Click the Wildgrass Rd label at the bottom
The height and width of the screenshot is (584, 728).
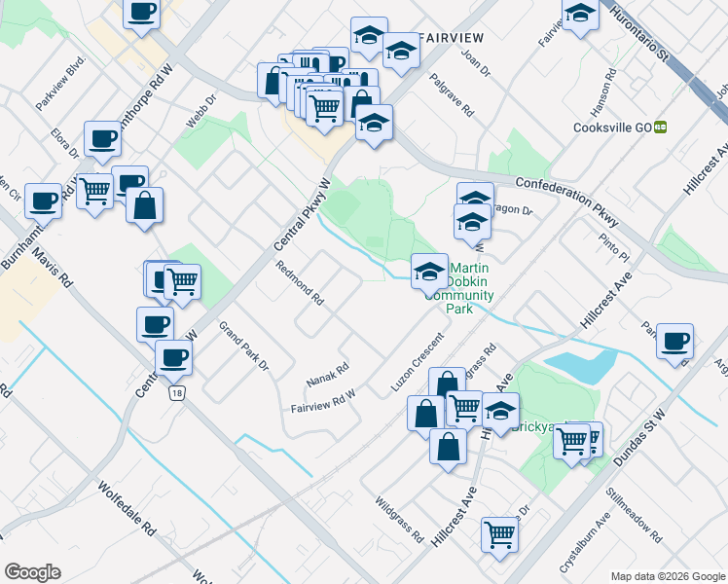pyautogui.click(x=399, y=520)
